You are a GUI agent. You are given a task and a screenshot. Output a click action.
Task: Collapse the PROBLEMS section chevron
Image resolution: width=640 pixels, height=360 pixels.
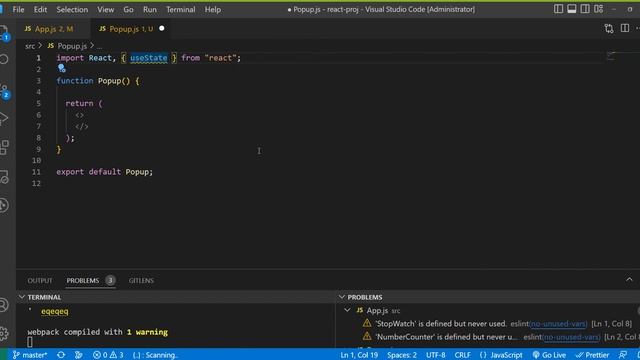click(342, 297)
